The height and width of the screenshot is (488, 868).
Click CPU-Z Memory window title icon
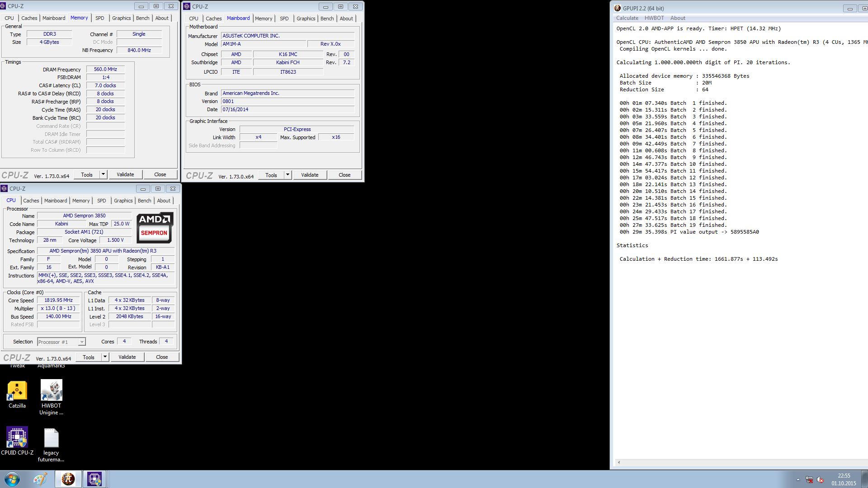tap(4, 6)
